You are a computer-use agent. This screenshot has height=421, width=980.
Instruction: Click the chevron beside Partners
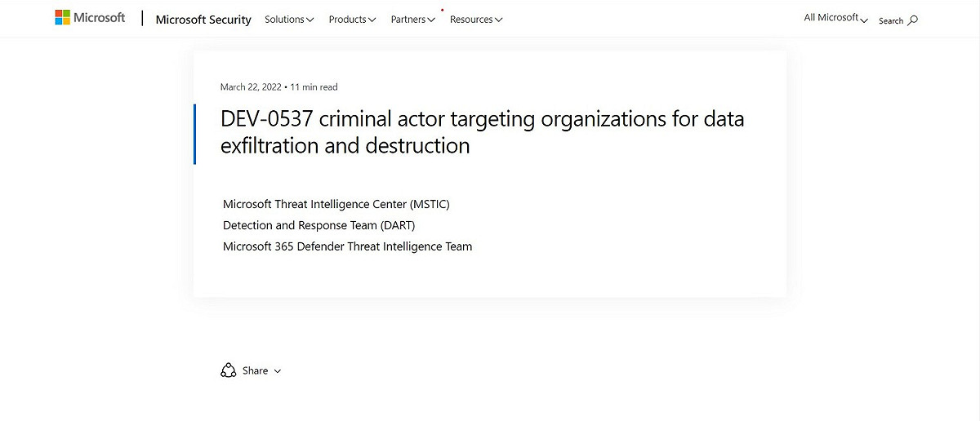pyautogui.click(x=432, y=20)
